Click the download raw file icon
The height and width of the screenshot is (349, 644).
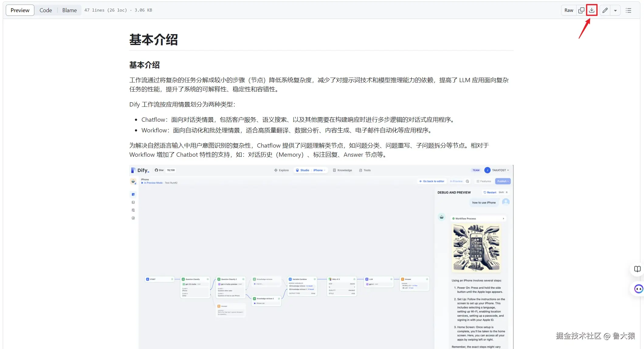click(591, 10)
